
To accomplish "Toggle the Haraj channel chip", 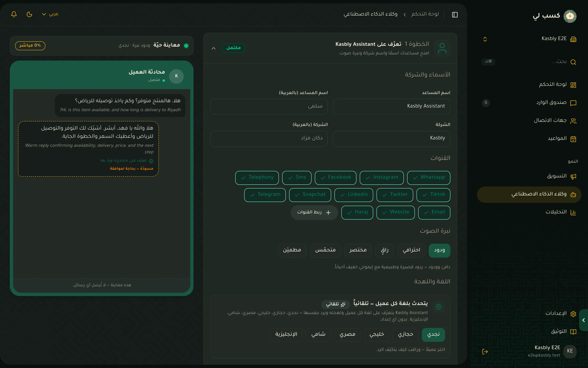I will pos(357,212).
